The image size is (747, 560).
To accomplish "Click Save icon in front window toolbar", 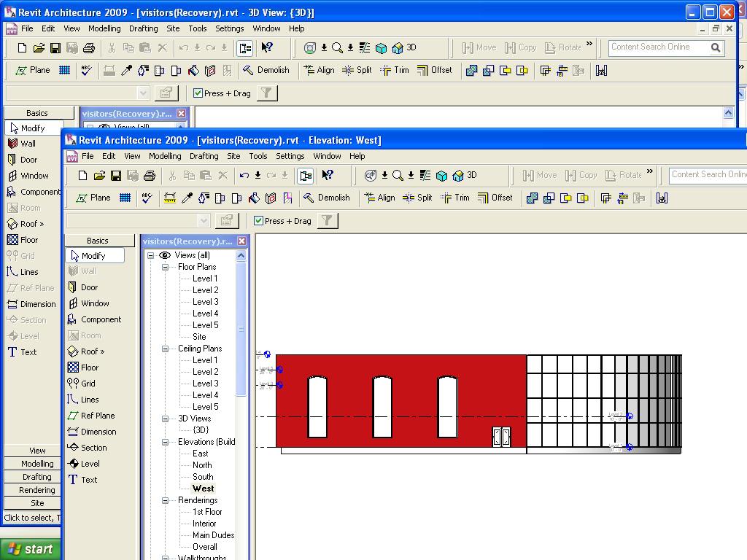I will [116, 176].
